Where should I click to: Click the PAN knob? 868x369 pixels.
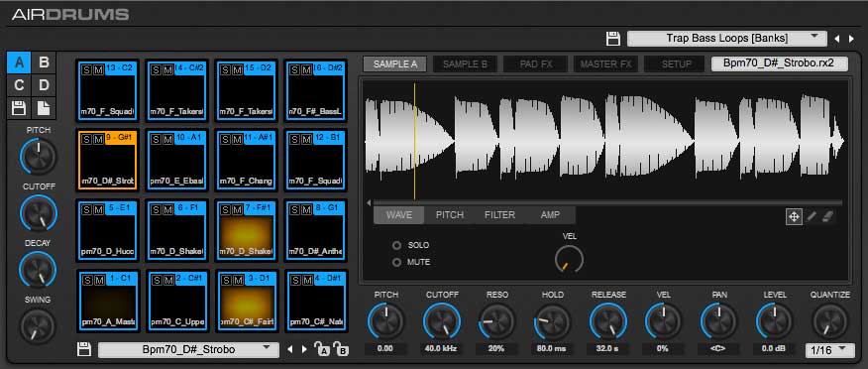coord(719,322)
